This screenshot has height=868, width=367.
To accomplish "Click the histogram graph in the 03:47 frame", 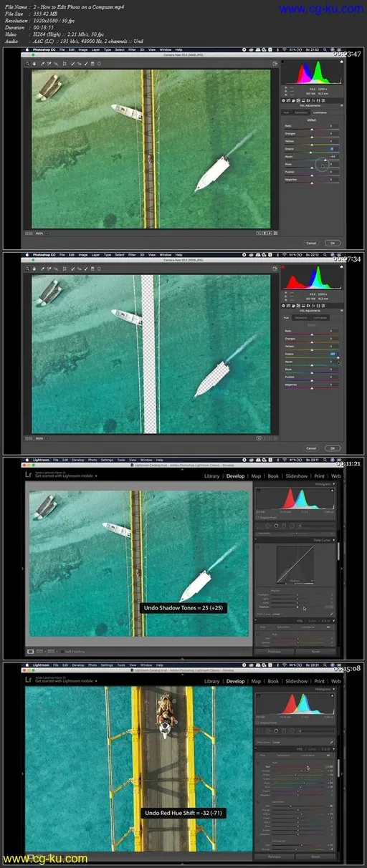I will [x=313, y=72].
